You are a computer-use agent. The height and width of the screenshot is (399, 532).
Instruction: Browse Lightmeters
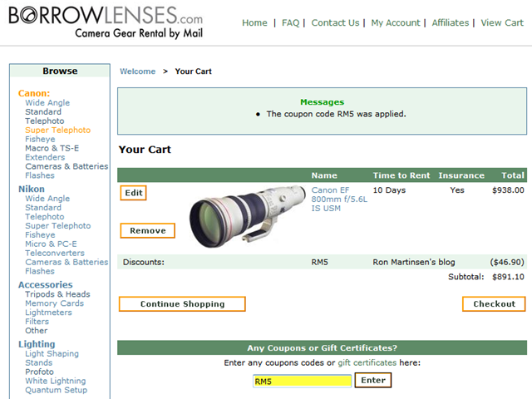(48, 313)
